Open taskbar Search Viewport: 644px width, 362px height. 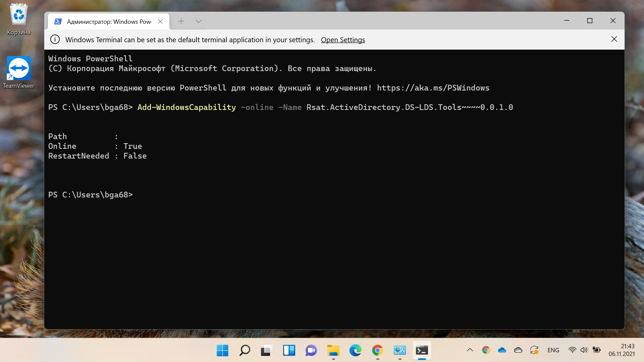click(245, 350)
